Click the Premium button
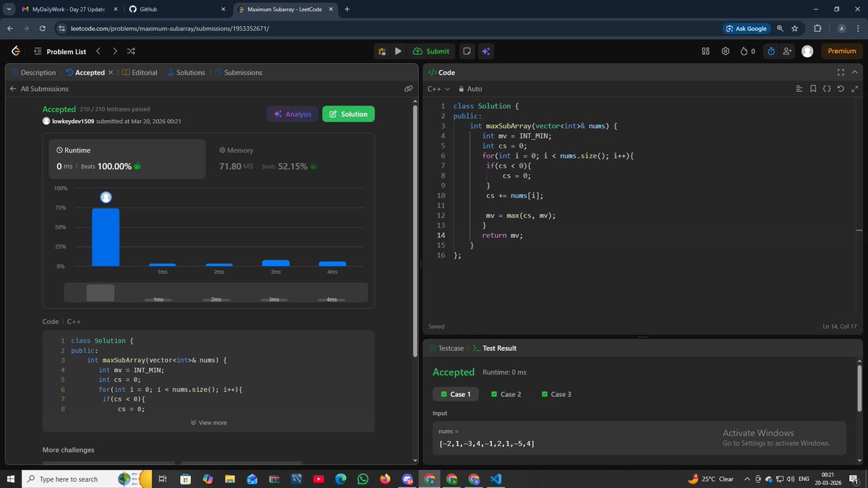868x488 pixels. point(841,51)
